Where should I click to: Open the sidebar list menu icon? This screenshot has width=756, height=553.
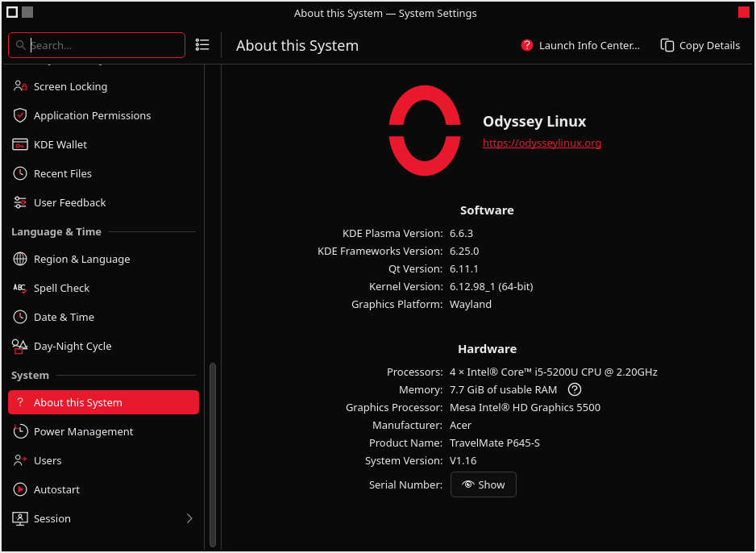coord(202,45)
